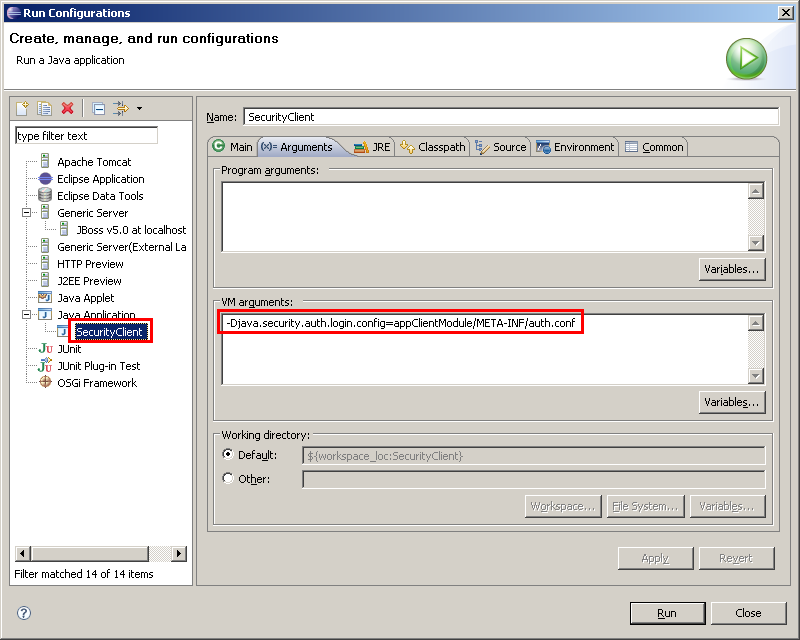This screenshot has width=800, height=640.
Task: Select Apache Tomcat configuration type
Action: coord(94,162)
